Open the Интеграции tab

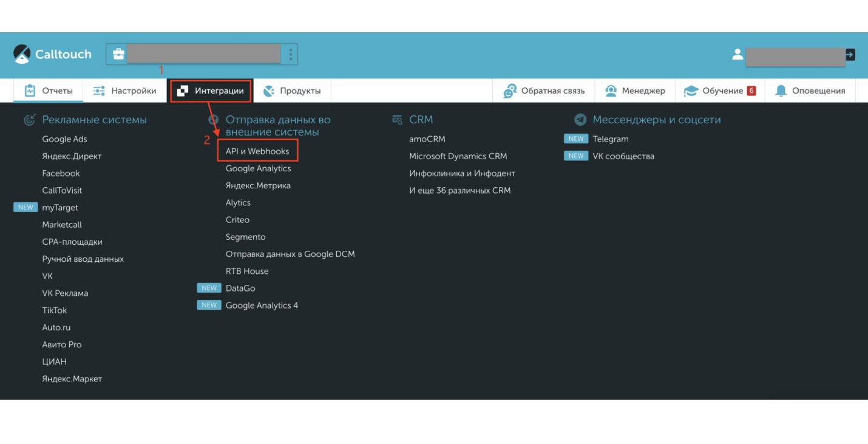(211, 91)
